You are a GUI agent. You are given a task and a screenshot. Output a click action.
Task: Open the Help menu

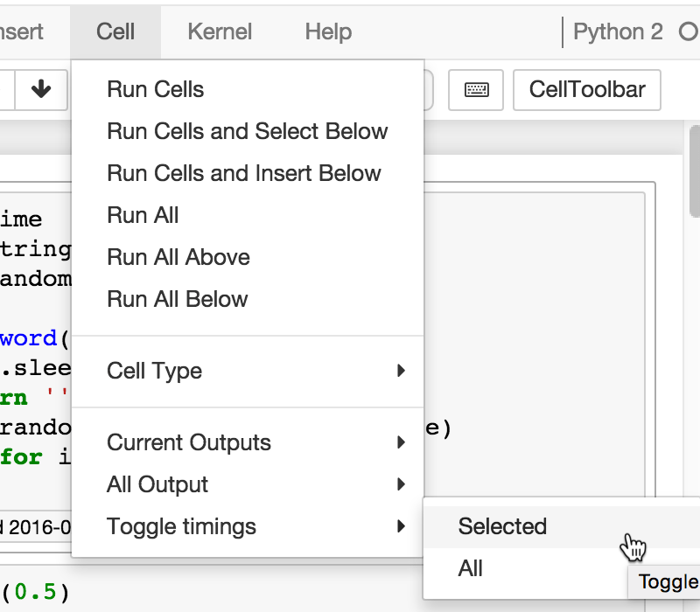pyautogui.click(x=328, y=31)
